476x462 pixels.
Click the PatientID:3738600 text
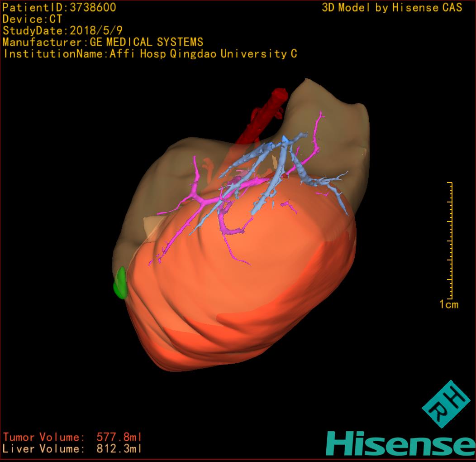(59, 7)
